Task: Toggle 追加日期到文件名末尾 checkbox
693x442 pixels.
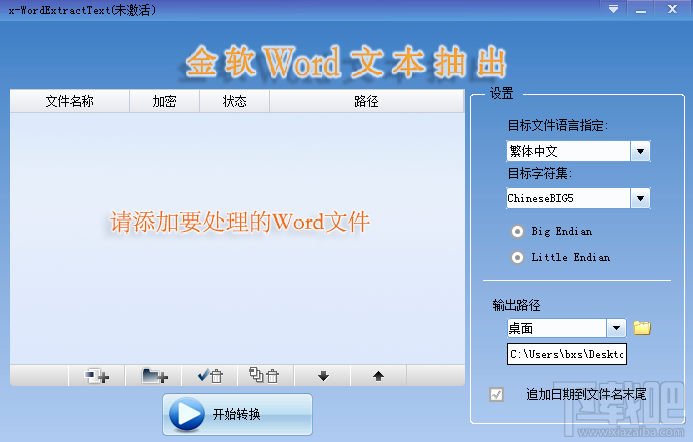Action: [x=496, y=394]
